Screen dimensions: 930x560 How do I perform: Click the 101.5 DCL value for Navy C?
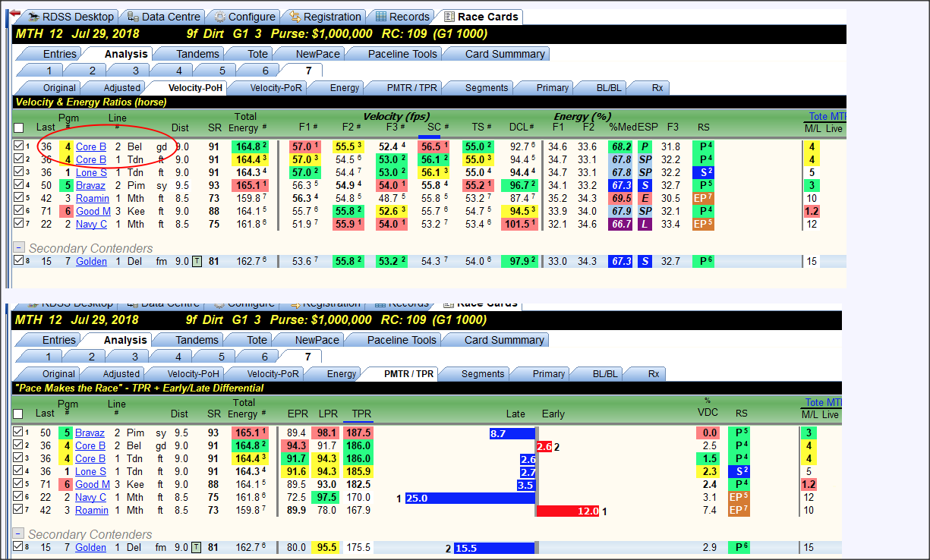pos(521,224)
